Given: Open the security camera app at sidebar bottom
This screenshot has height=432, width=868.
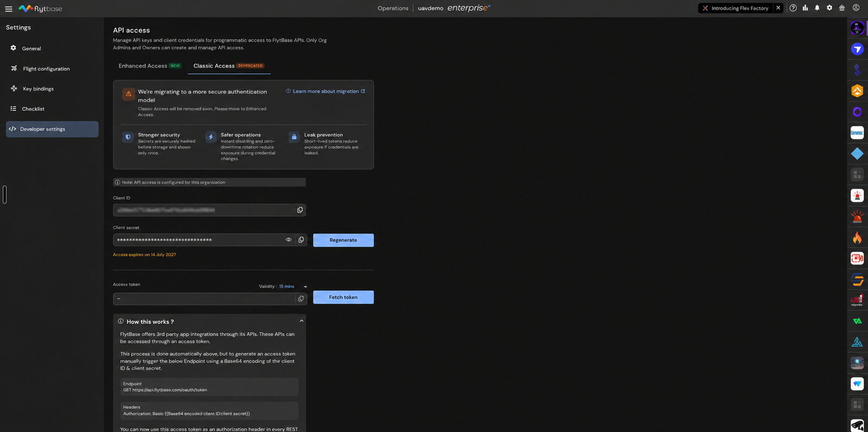Looking at the screenshot, I should (857, 425).
